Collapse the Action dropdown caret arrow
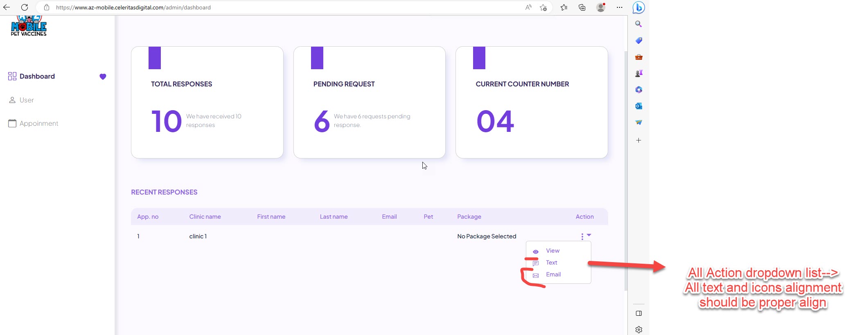The image size is (868, 335). point(589,235)
